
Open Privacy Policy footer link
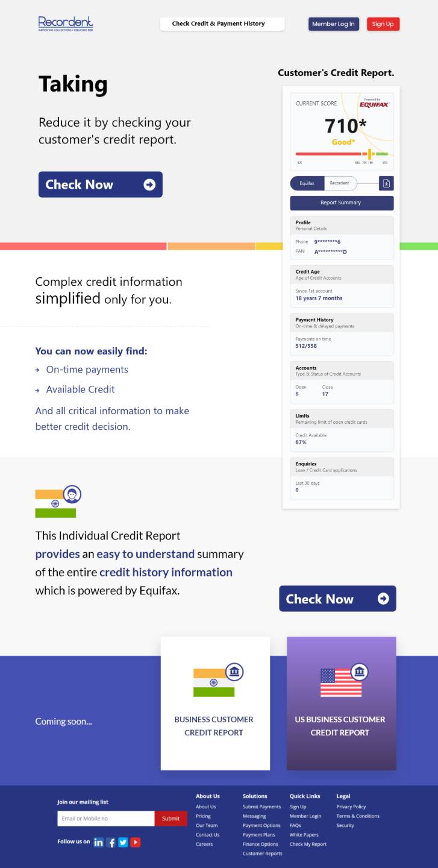[351, 807]
